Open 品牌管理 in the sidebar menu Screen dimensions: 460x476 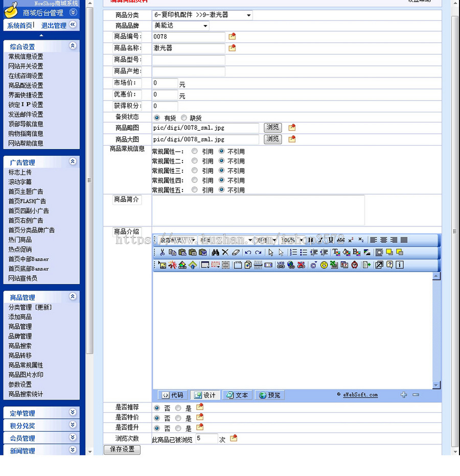[x=20, y=336]
